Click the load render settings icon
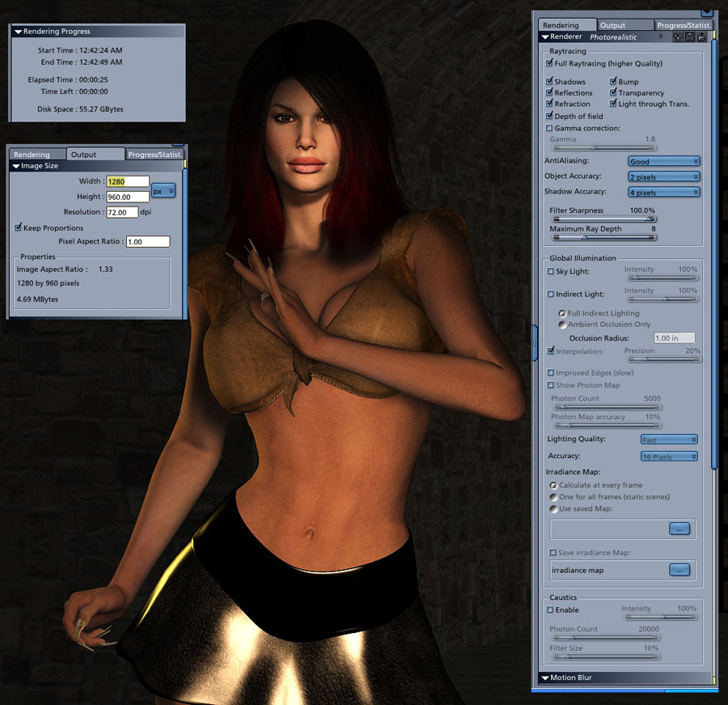Screen dimensions: 728x705 point(702,36)
